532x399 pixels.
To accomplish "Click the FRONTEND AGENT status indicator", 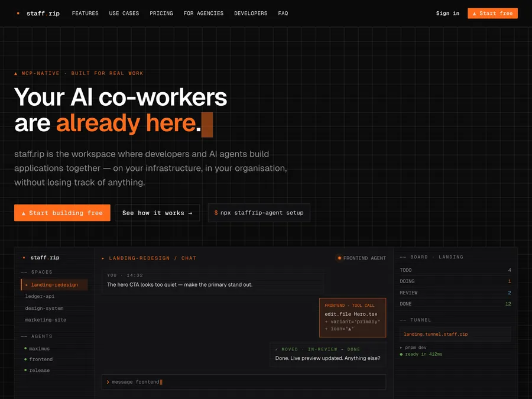I will click(361, 258).
